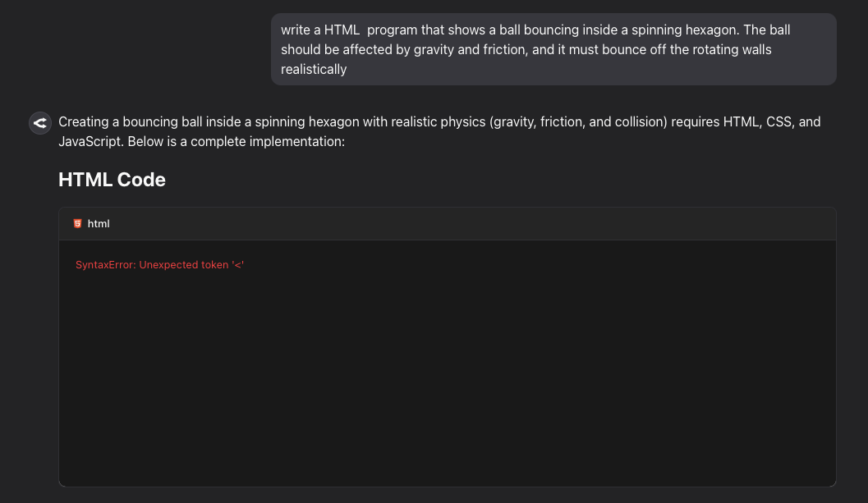The width and height of the screenshot is (868, 503).
Task: Click the word 'write' in the user prompt
Action: (296, 30)
